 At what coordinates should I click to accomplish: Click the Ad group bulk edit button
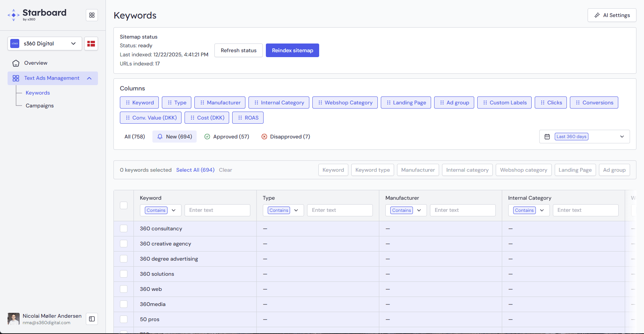[x=615, y=170]
